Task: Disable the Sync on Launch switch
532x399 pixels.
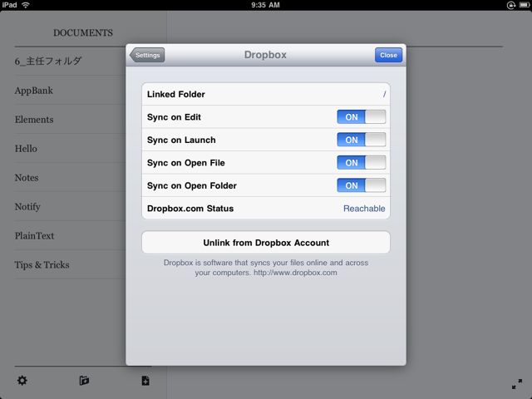Action: pyautogui.click(x=362, y=140)
